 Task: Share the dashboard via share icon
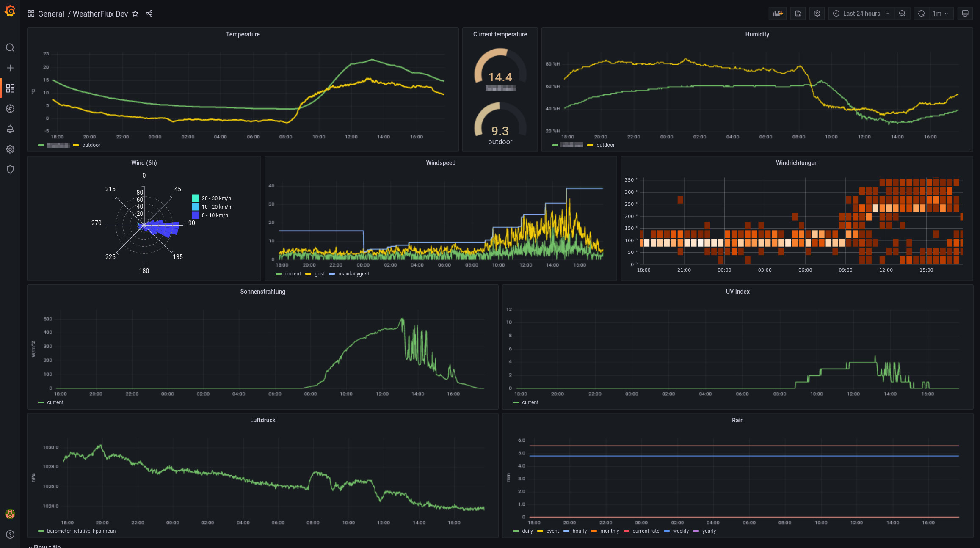[x=149, y=14]
